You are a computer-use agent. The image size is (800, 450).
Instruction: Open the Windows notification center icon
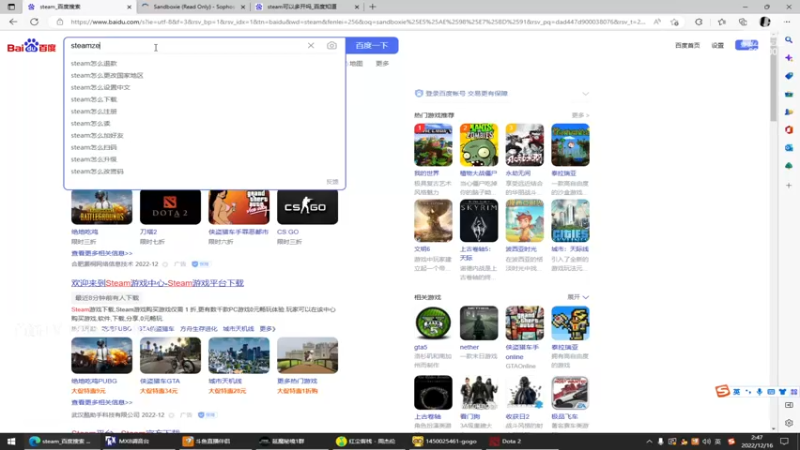784,441
